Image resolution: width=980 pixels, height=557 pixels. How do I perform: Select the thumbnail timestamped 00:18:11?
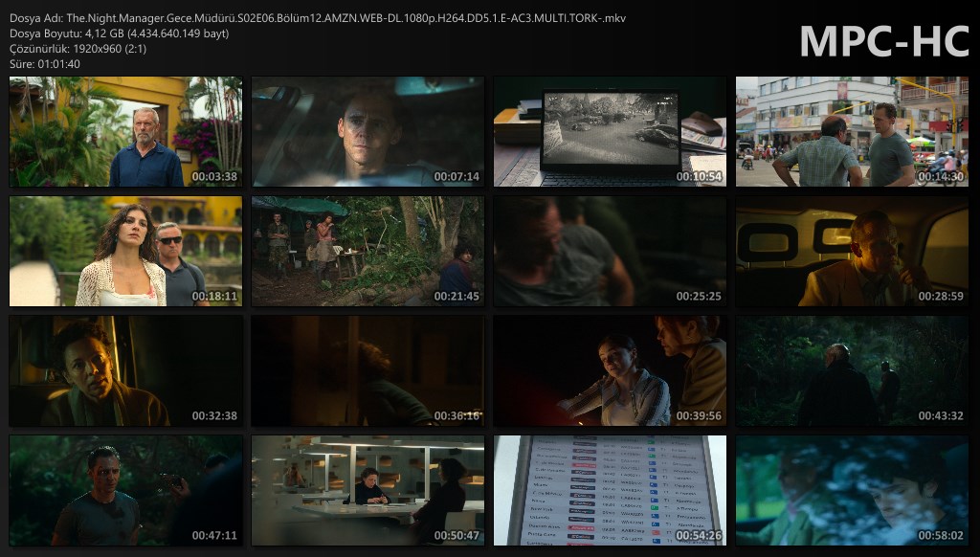[x=125, y=252]
